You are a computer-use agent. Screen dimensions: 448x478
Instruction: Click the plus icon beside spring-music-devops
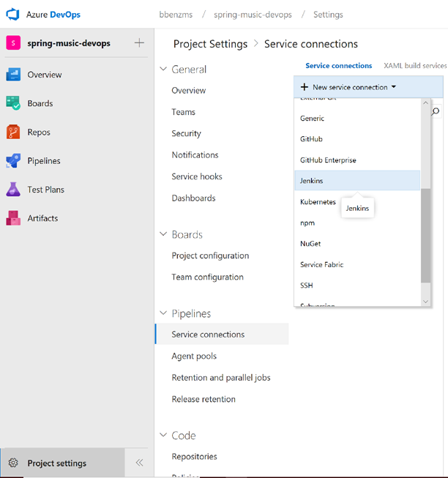pos(139,42)
